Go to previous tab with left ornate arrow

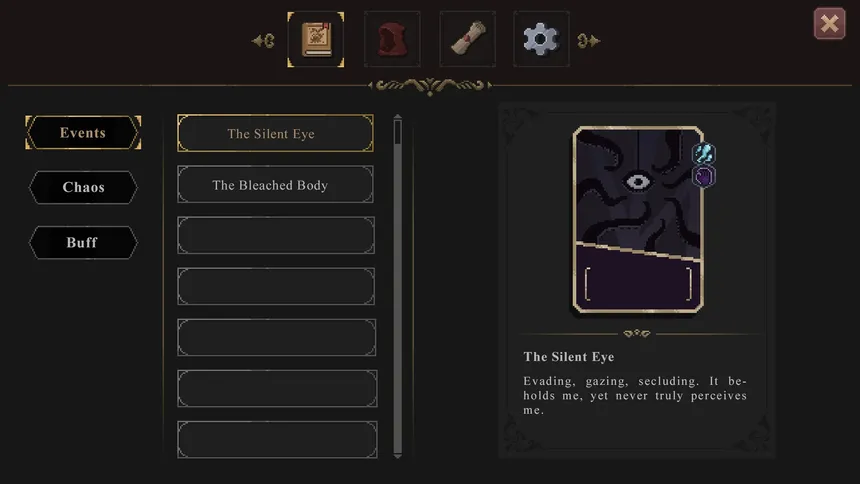click(263, 41)
